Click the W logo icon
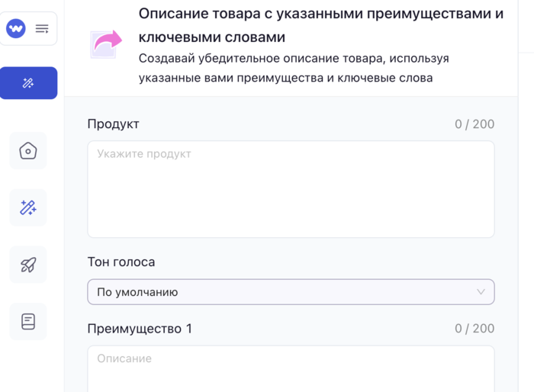This screenshot has width=534, height=392. (15, 29)
